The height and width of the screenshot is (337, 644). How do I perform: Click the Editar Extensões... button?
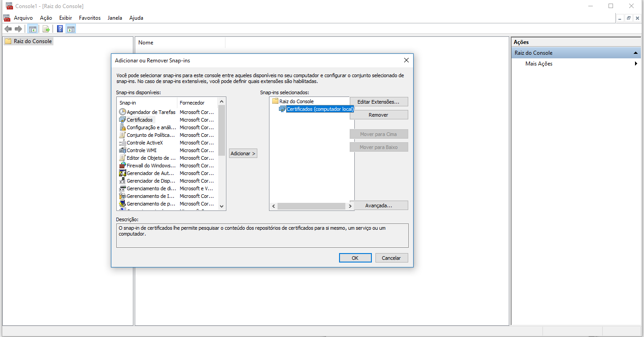pos(379,102)
